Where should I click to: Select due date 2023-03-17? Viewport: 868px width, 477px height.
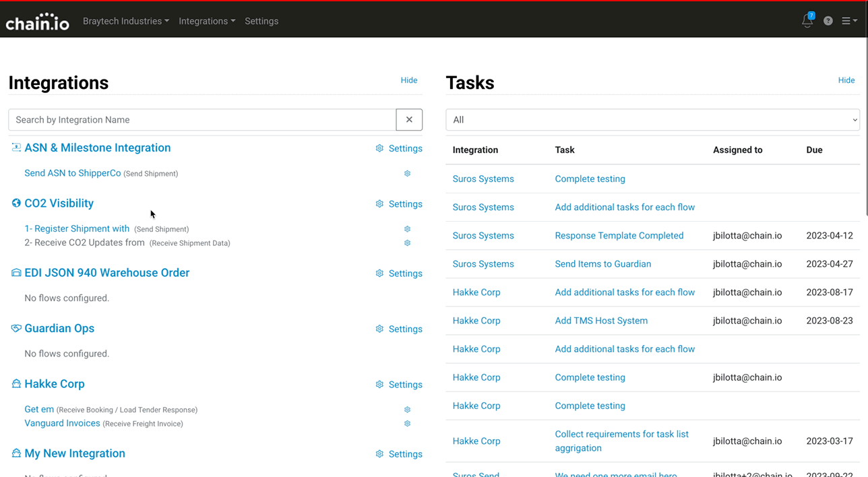pyautogui.click(x=830, y=441)
